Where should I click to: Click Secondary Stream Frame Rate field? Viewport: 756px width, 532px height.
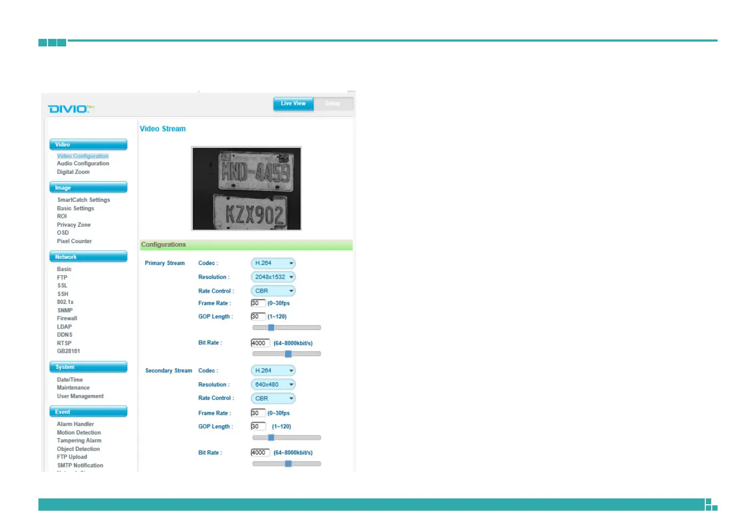point(258,413)
